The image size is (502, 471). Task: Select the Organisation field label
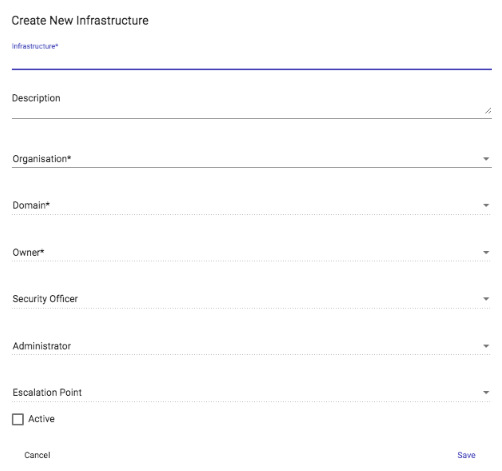[x=42, y=159]
